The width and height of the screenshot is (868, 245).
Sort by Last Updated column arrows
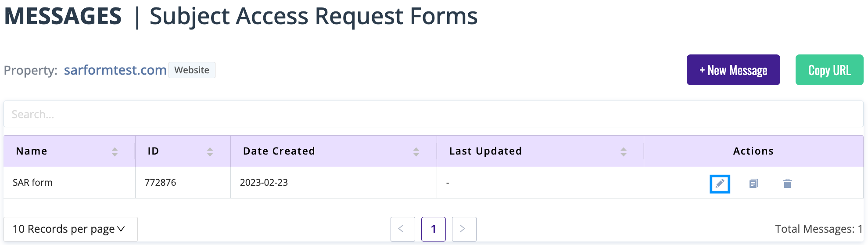pyautogui.click(x=623, y=152)
